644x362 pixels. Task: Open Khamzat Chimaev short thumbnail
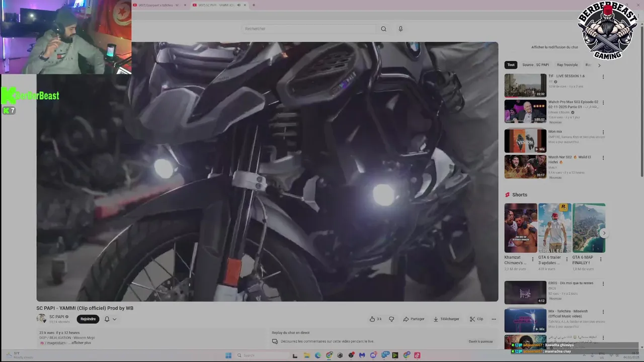click(x=521, y=228)
